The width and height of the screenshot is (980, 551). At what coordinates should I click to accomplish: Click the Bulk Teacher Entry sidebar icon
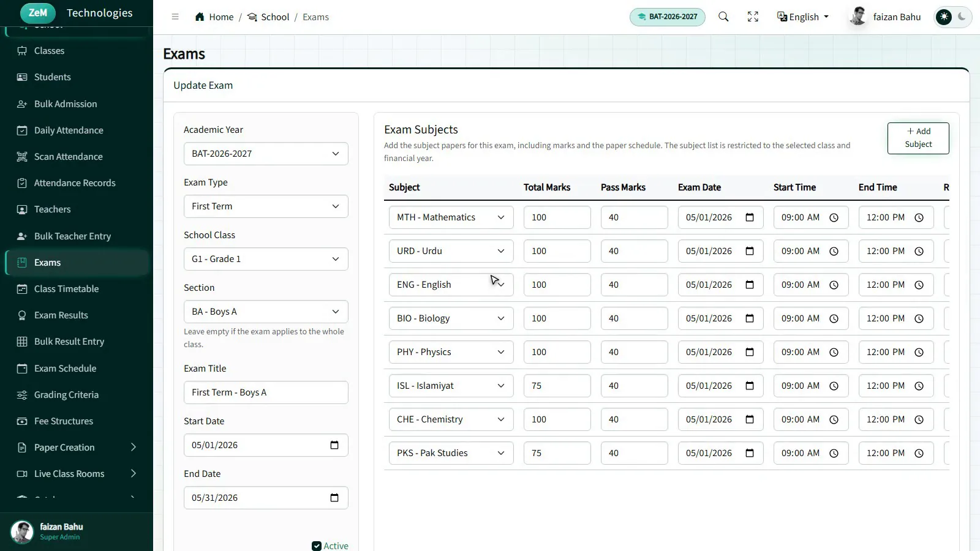22,236
